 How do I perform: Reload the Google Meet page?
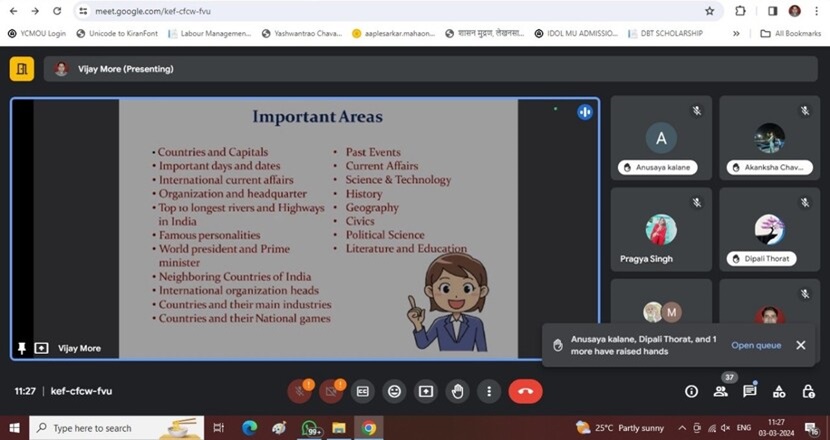coord(57,11)
